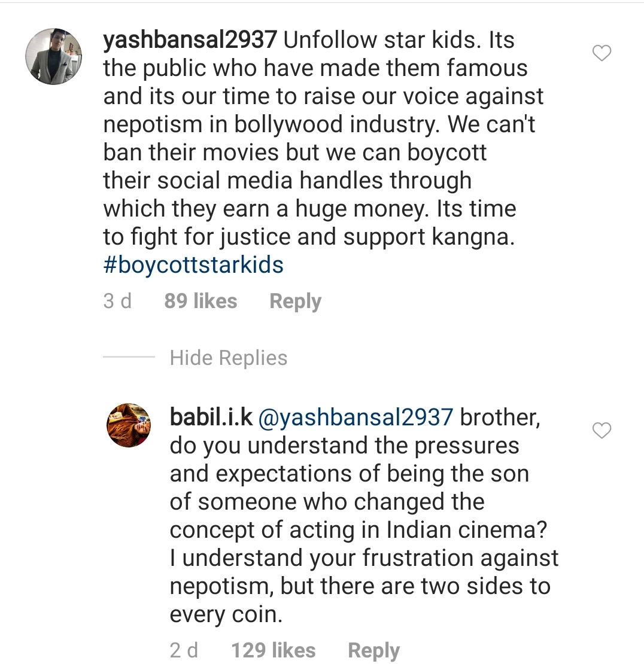Visit the yashbansal2937 username at comment start
Viewport: 644px width, 664px height.
pyautogui.click(x=190, y=41)
